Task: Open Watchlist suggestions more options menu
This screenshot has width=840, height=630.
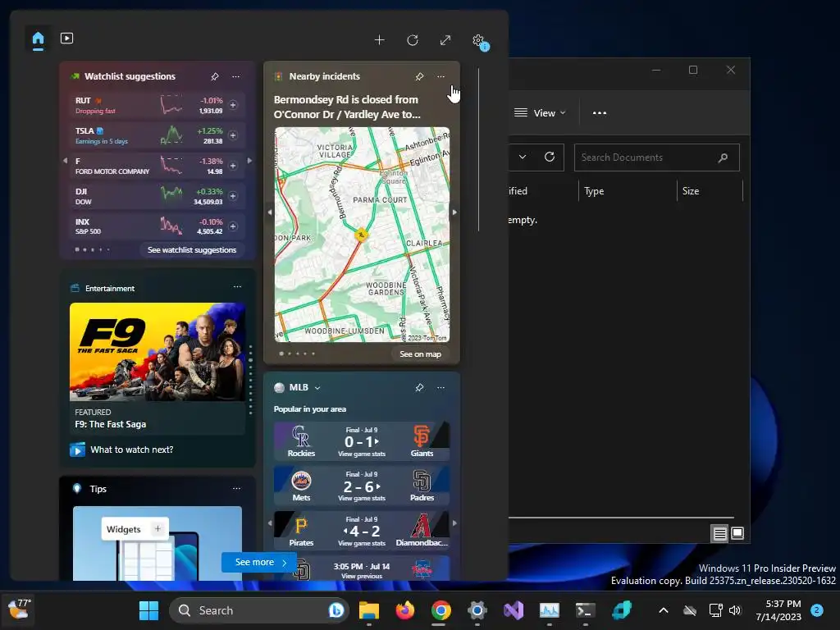Action: [235, 76]
